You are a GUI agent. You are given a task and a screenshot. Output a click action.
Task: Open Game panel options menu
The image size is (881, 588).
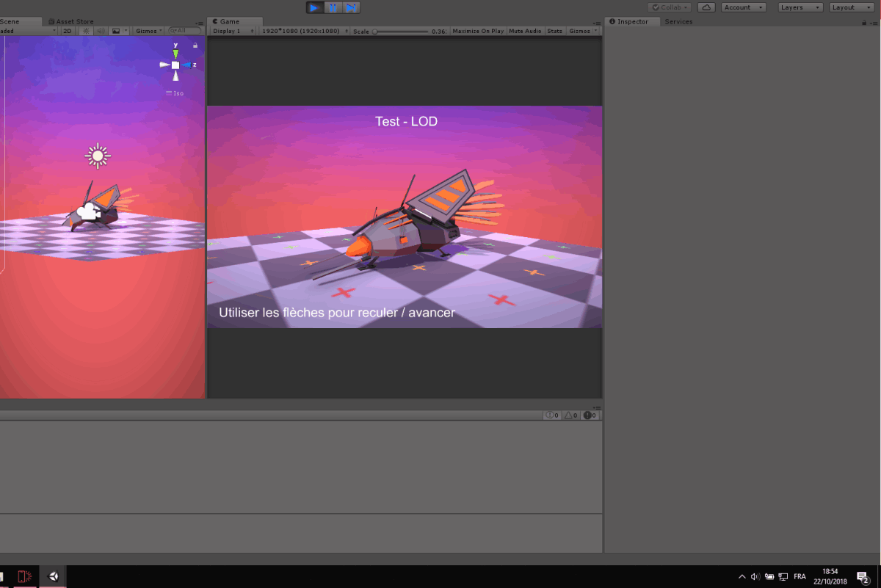598,23
